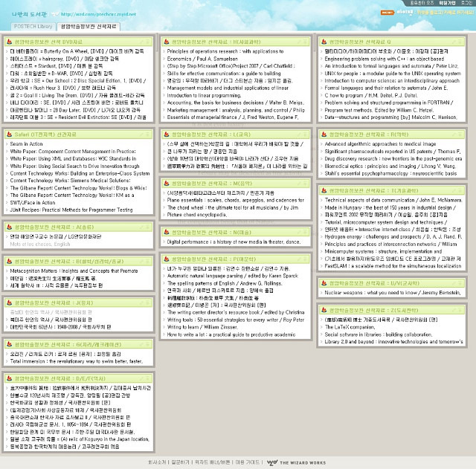Open 회원가입 in the top-right menu
Image resolution: width=476 pixels, height=469 pixels.
[447, 3]
